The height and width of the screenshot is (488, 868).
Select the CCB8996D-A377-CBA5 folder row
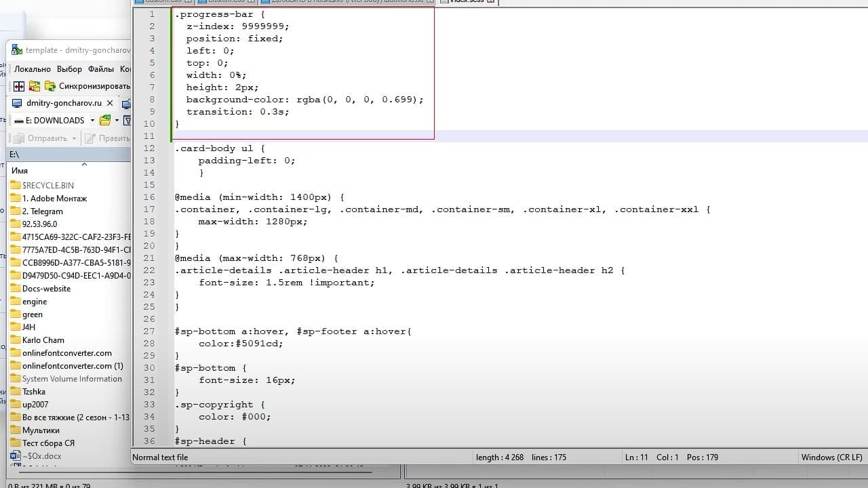pos(69,262)
